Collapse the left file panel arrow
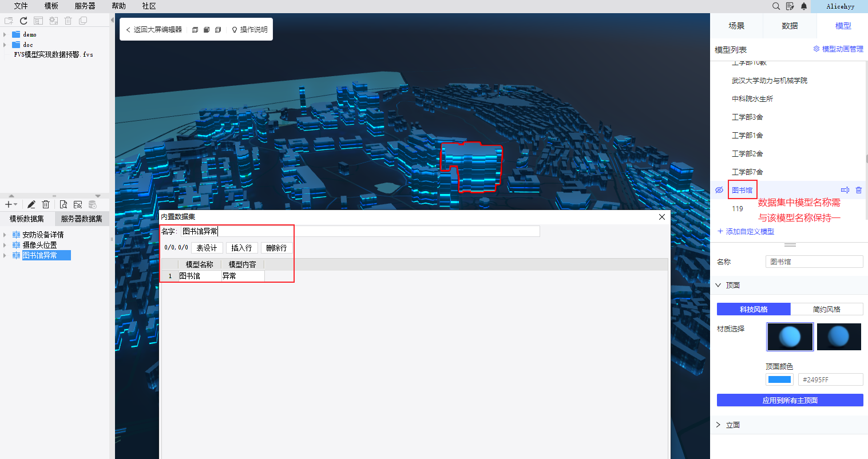 (112, 20)
